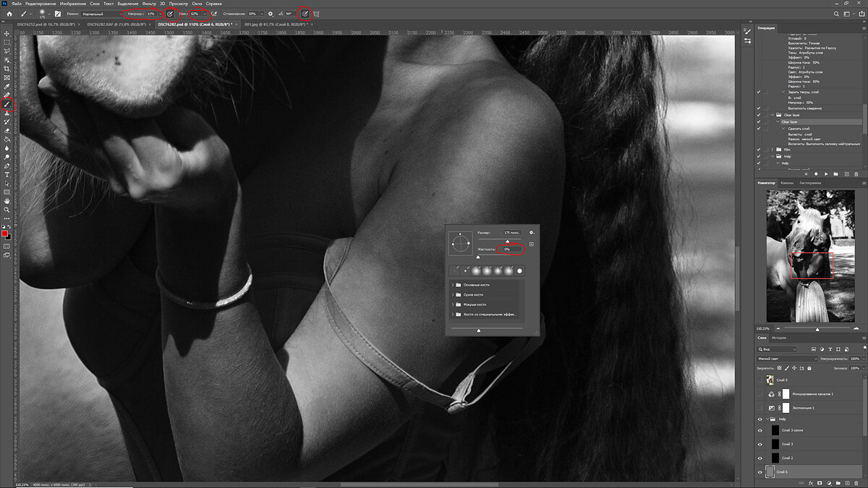Click the Жесткость 0% hardness field

pyautogui.click(x=511, y=249)
